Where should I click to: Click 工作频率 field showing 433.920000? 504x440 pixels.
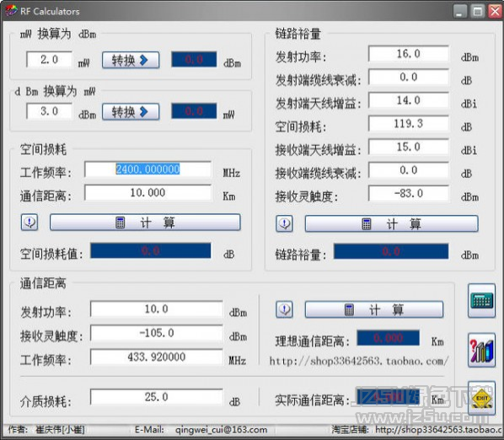click(157, 357)
